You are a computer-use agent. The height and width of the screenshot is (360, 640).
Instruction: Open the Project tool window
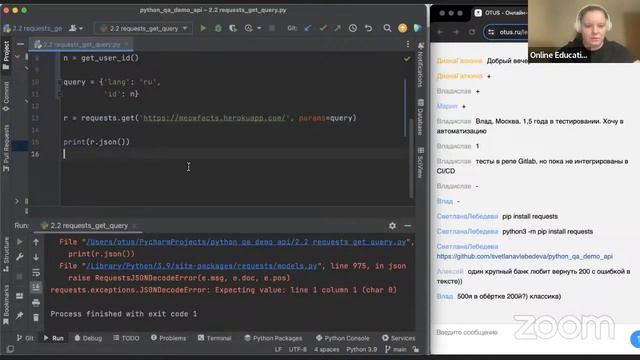(6, 55)
